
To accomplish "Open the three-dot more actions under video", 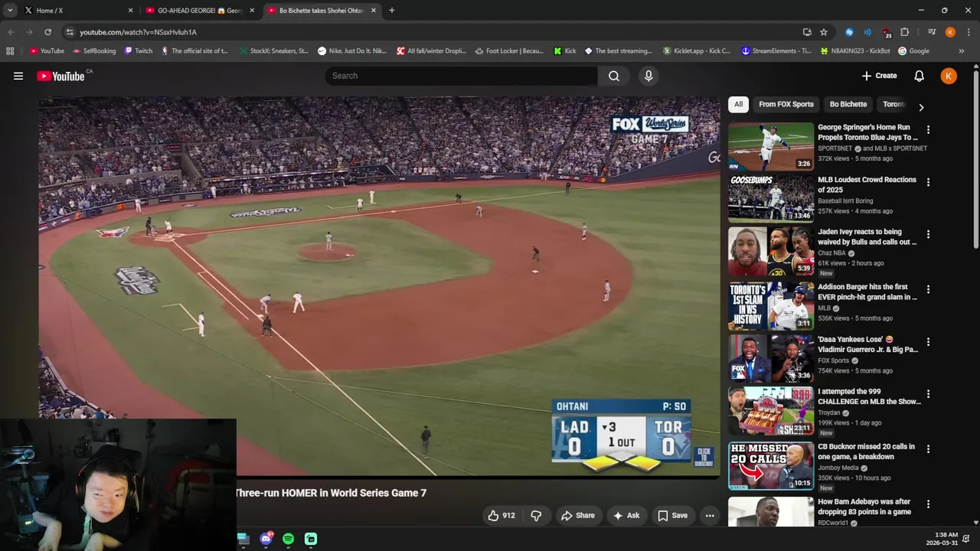I will point(710,516).
